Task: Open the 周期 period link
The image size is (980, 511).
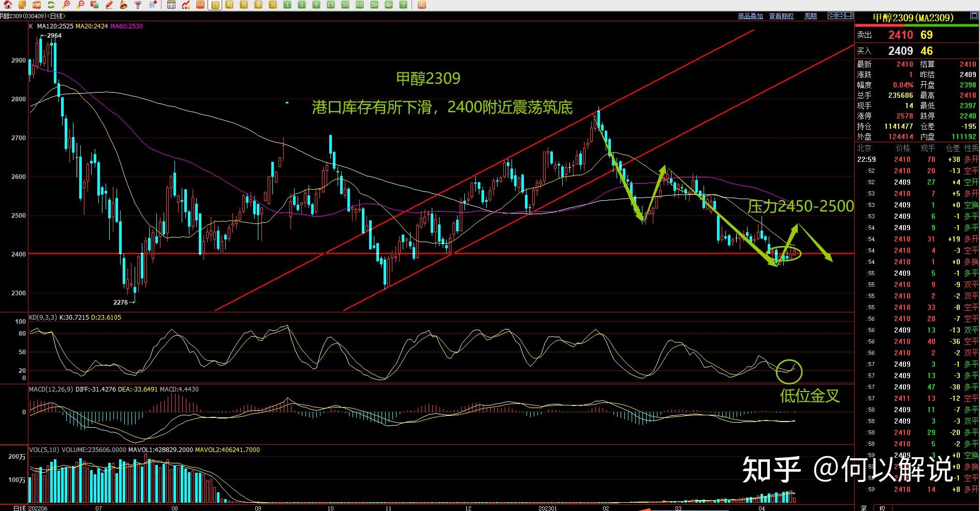Action: pos(810,16)
